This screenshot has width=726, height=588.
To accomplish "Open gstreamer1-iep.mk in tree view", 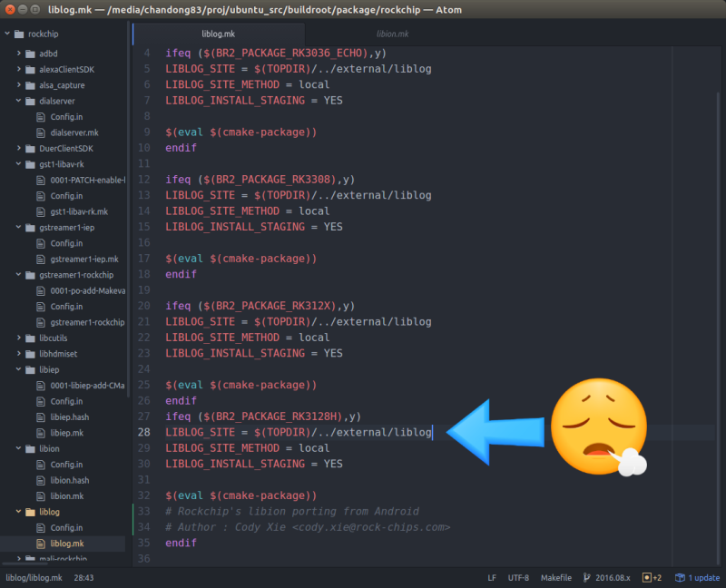I will [83, 260].
